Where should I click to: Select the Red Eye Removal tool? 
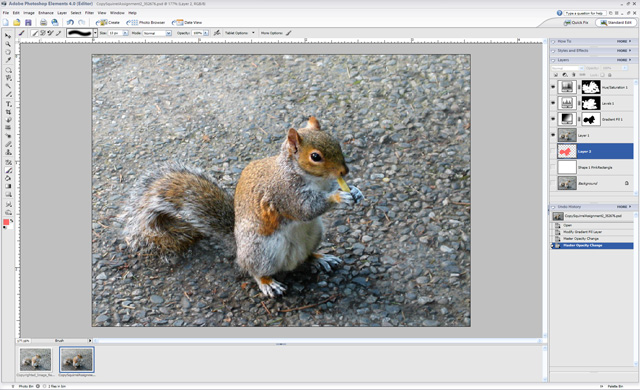[x=8, y=136]
